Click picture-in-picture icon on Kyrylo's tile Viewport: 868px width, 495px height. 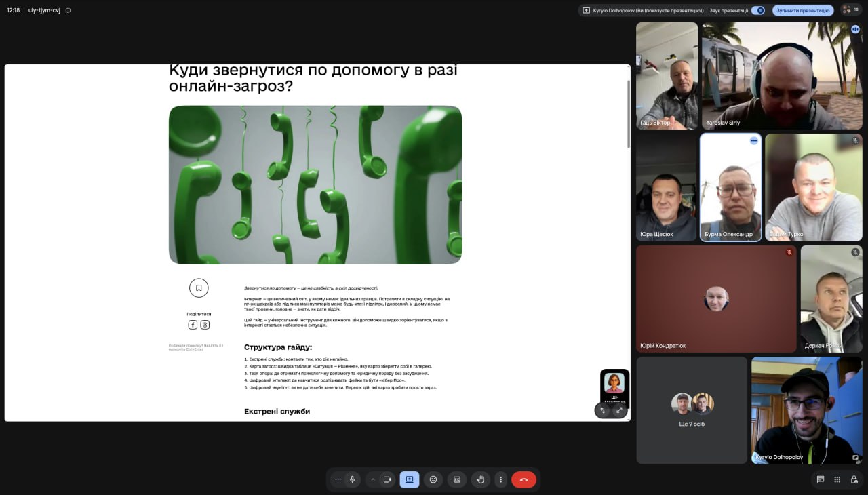tap(855, 457)
